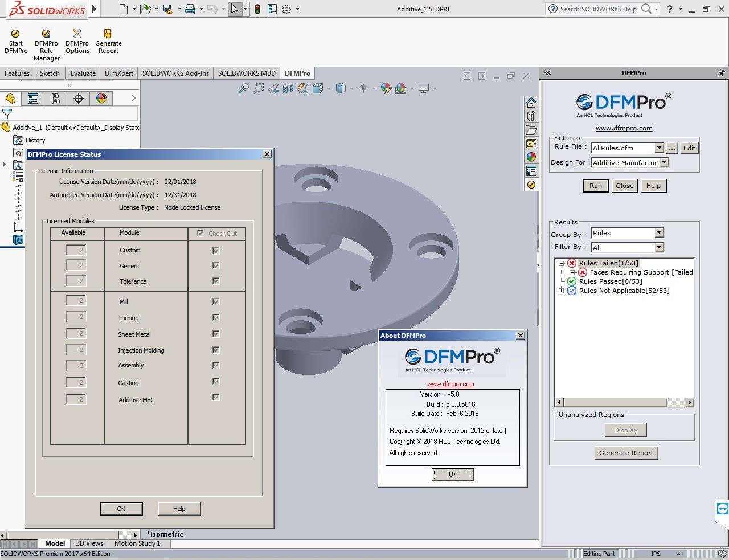This screenshot has width=729, height=560.
Task: Open the 3D Views bottom tab
Action: pyautogui.click(x=89, y=543)
